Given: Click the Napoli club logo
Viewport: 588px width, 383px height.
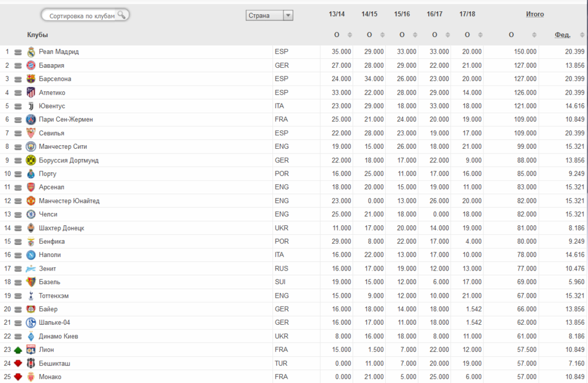Looking at the screenshot, I should point(31,255).
